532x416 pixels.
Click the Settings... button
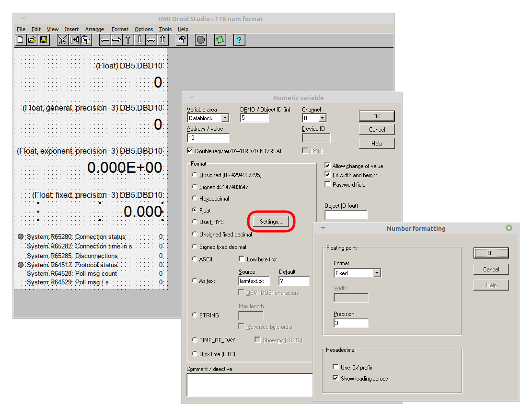point(271,222)
